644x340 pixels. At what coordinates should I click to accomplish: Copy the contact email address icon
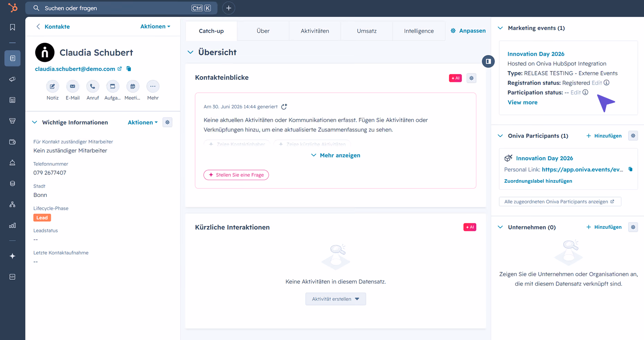click(129, 69)
